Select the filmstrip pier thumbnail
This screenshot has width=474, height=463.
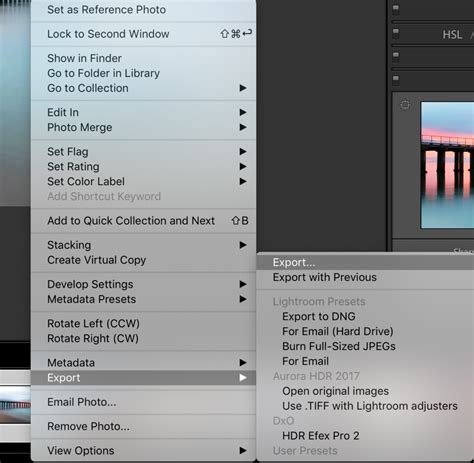[x=15, y=405]
